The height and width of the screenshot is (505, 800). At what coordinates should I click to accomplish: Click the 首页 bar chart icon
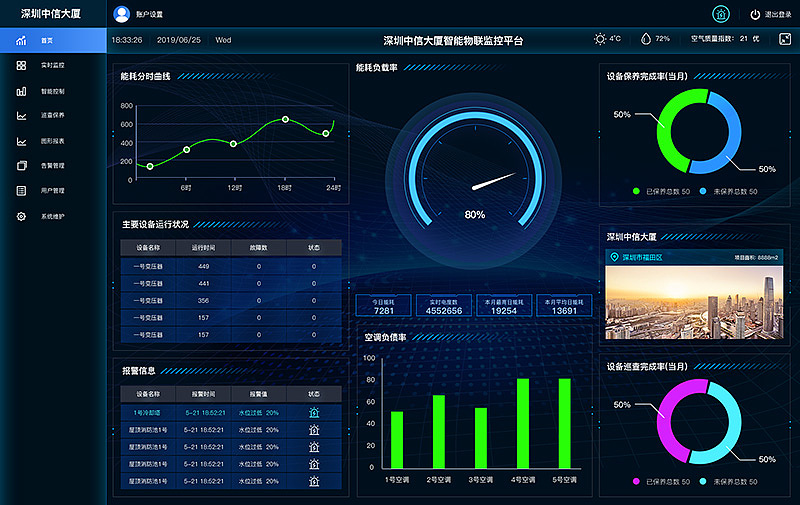point(21,40)
